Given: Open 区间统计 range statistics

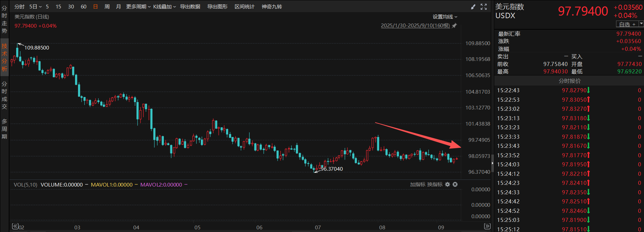Looking at the screenshot, I should click(x=245, y=7).
